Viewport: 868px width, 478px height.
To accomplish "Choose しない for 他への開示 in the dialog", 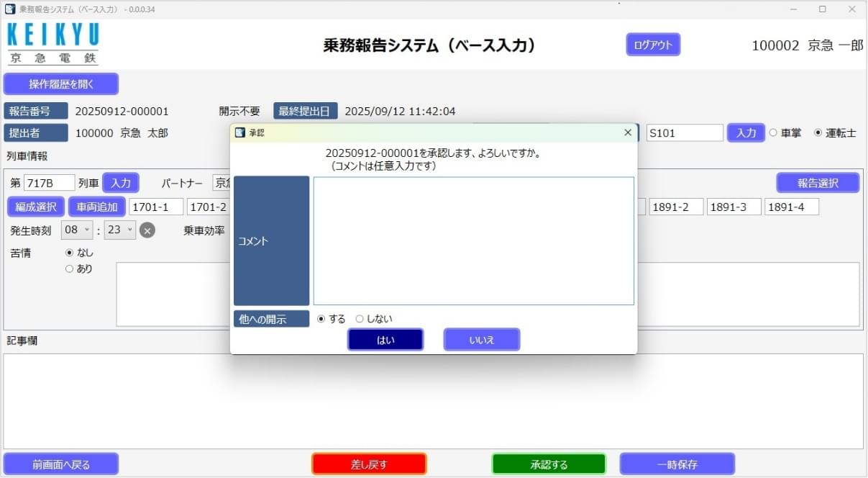I will point(360,317).
